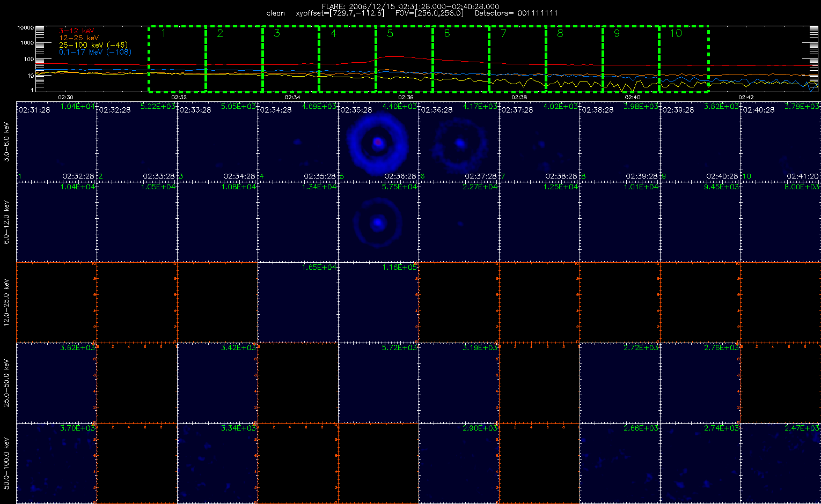Click the orange 12-25 keV legend entry
821x504 pixels.
click(79, 38)
